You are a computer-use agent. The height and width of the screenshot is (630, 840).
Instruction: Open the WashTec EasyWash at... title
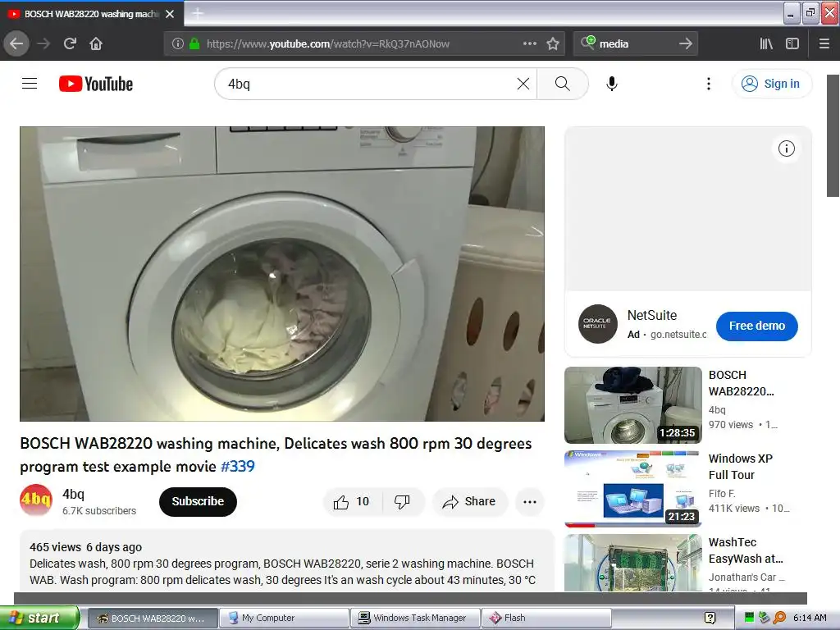point(746,550)
